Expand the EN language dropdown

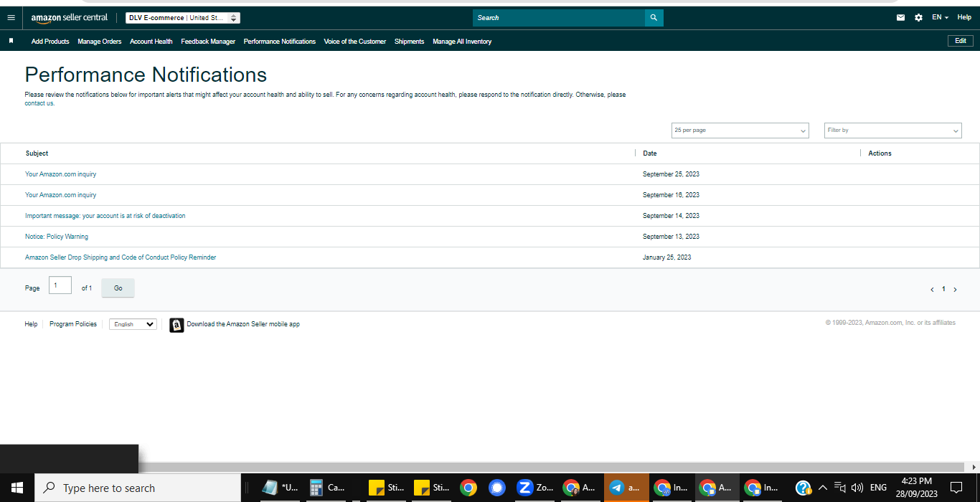940,17
